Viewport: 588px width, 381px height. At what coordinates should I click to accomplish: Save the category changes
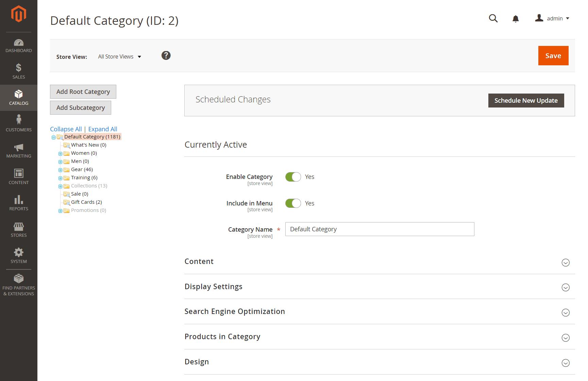click(x=553, y=55)
